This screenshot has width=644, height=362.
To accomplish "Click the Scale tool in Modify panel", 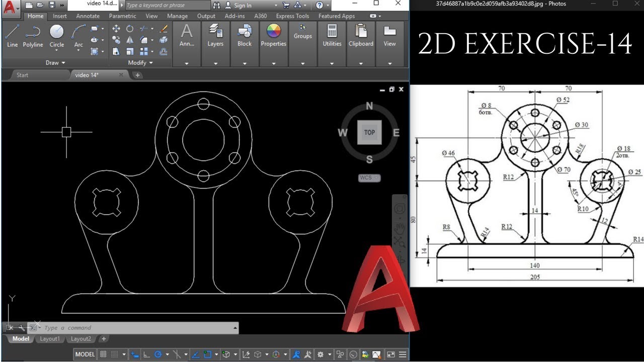I will [130, 51].
